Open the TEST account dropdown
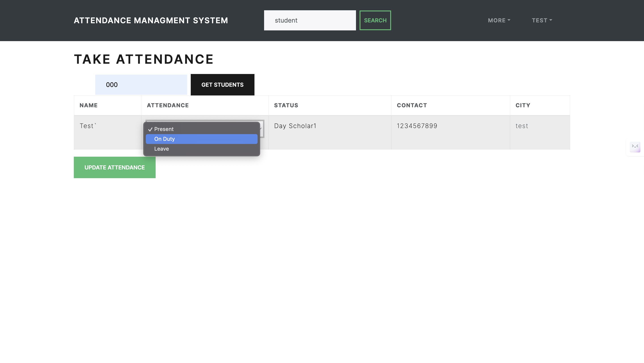The height and width of the screenshot is (363, 644). [x=542, y=20]
